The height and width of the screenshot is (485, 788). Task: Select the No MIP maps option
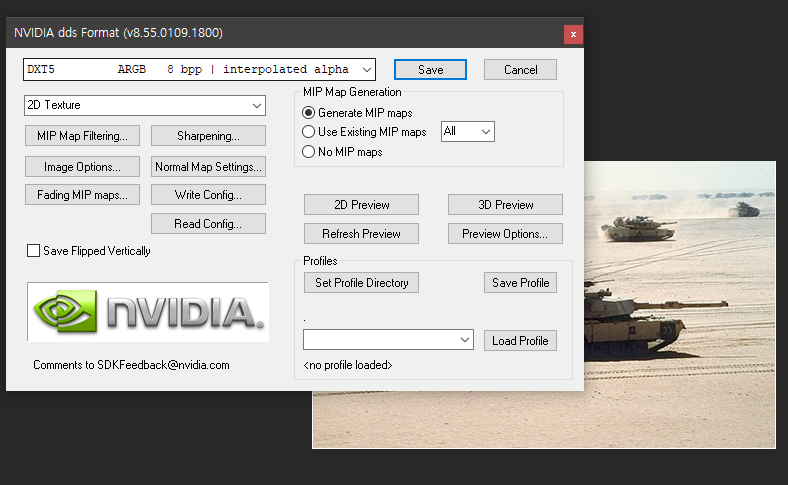click(309, 152)
